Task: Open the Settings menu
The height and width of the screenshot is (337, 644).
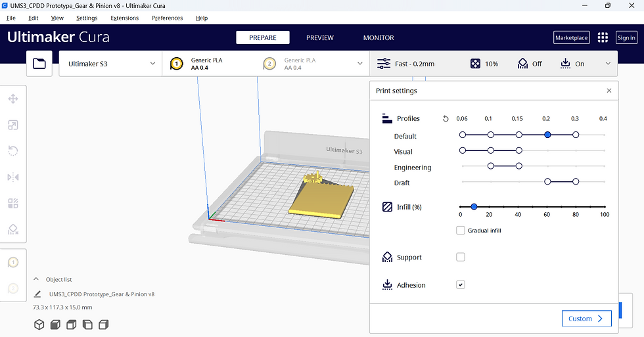Action: click(x=87, y=18)
